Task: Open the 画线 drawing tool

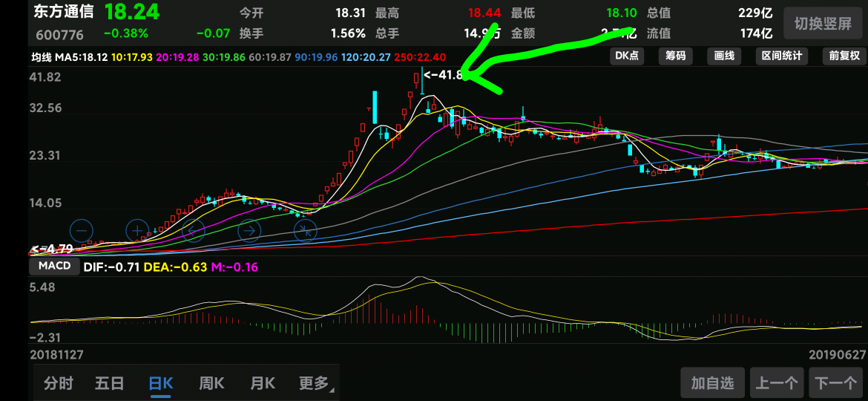Action: (724, 56)
